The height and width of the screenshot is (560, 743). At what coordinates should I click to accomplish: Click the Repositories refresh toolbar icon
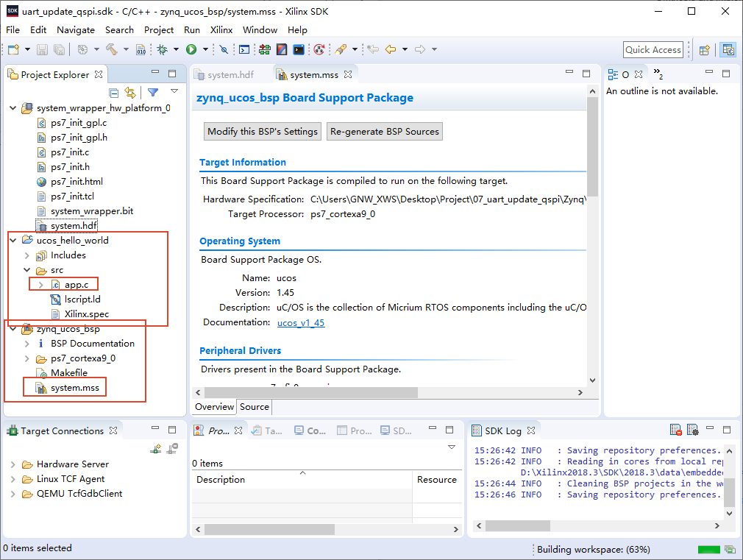pyautogui.click(x=319, y=49)
